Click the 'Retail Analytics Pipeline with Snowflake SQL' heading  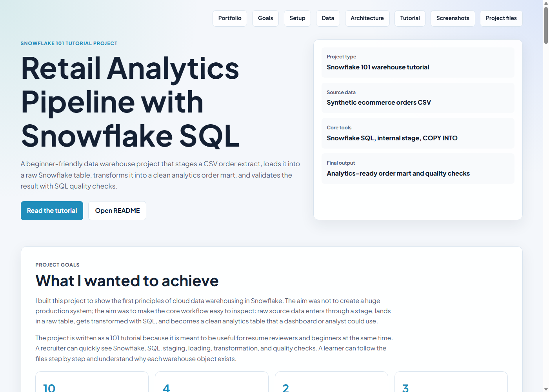(130, 102)
